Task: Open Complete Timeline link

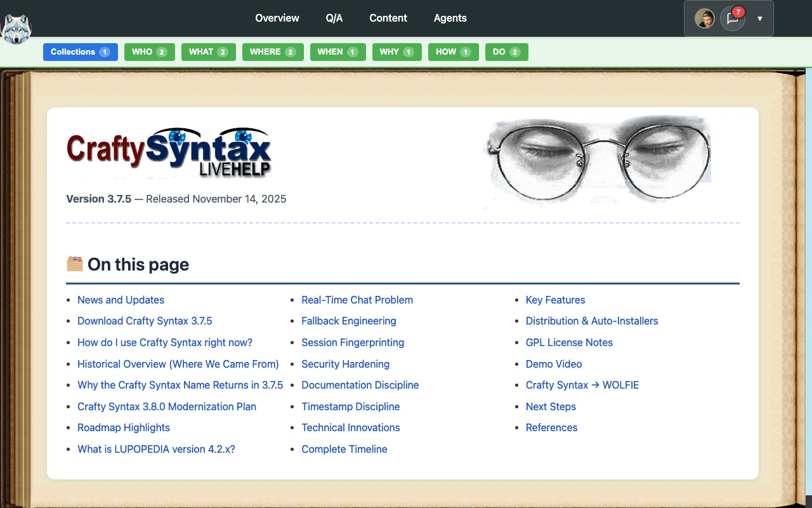Action: pos(344,449)
